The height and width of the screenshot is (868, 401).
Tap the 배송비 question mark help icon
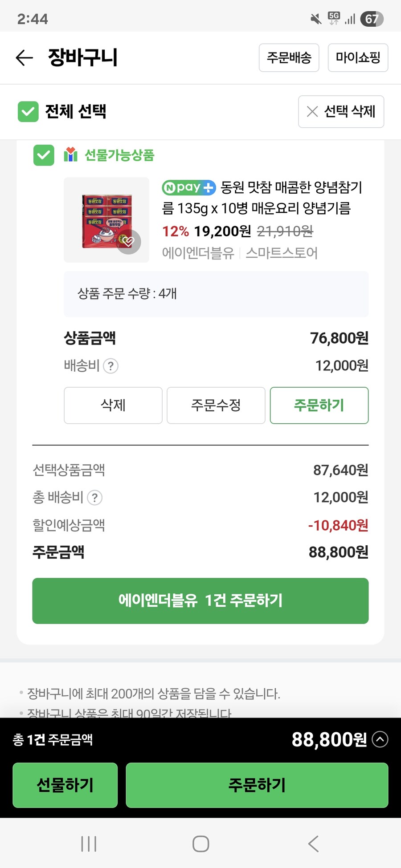click(110, 366)
